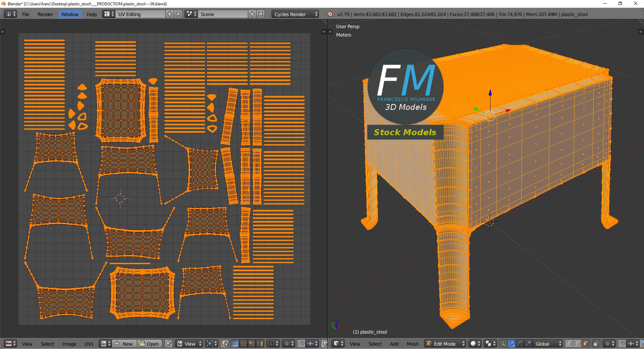
Task: Click the 2D cursor in the UV editor
Action: tap(120, 198)
